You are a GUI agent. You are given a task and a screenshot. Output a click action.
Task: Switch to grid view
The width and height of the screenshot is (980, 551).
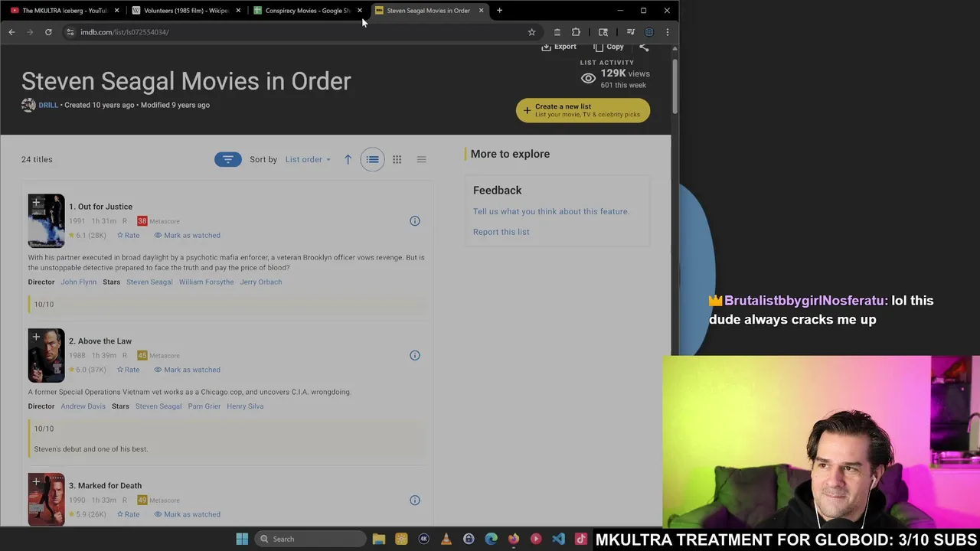[397, 159]
